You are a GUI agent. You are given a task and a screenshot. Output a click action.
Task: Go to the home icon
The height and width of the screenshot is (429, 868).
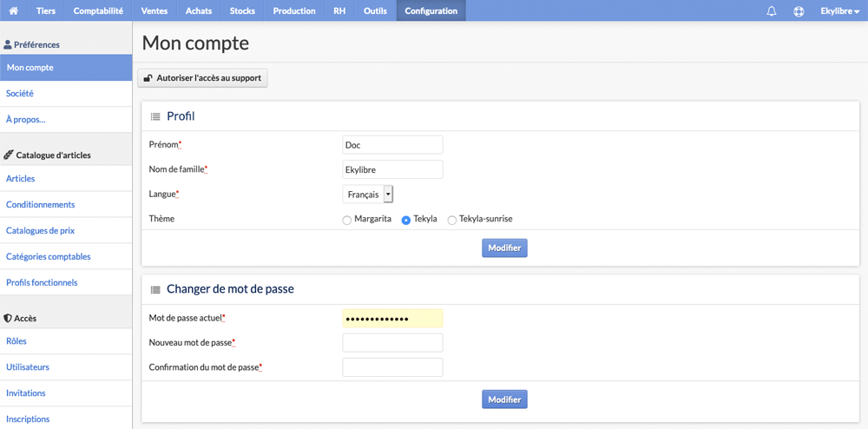click(14, 10)
